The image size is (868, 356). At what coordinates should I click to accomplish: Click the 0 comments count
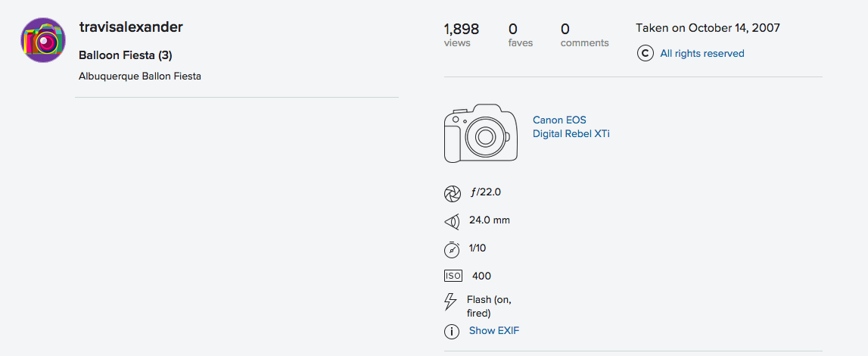pyautogui.click(x=584, y=35)
